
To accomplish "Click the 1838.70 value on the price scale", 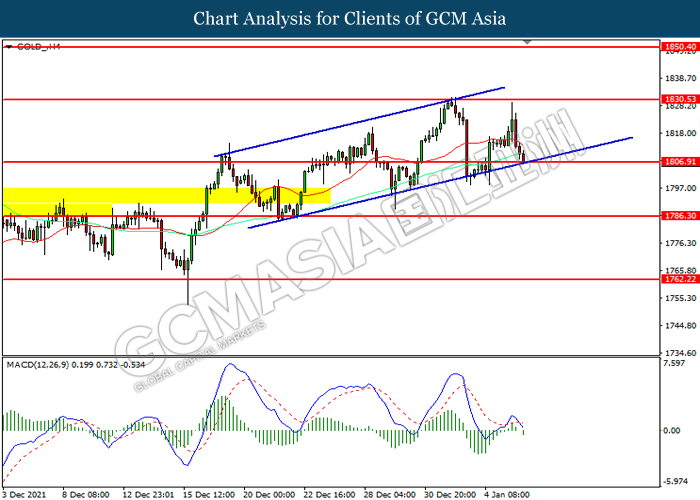I will click(680, 79).
